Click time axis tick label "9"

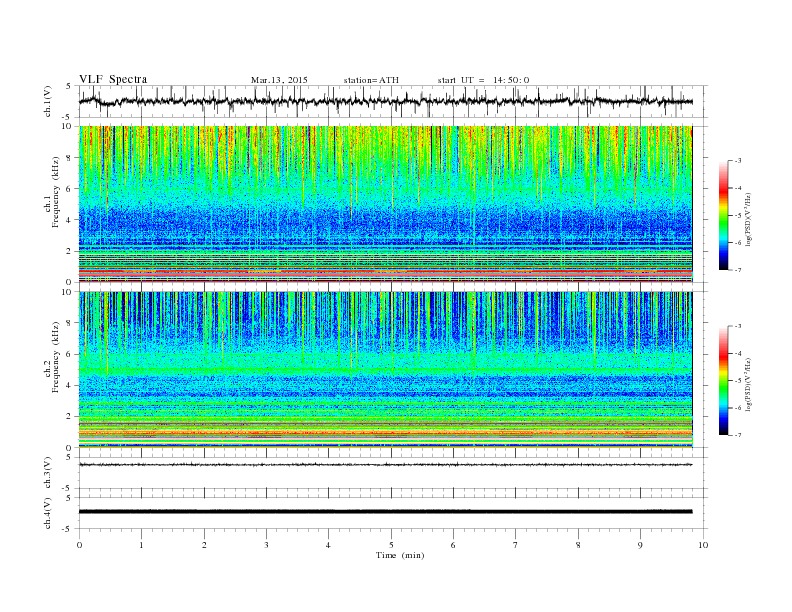click(640, 545)
